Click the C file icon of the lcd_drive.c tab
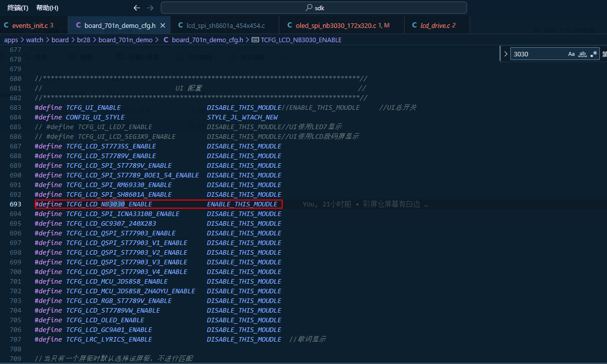Image resolution: width=607 pixels, height=364 pixels. (415, 25)
